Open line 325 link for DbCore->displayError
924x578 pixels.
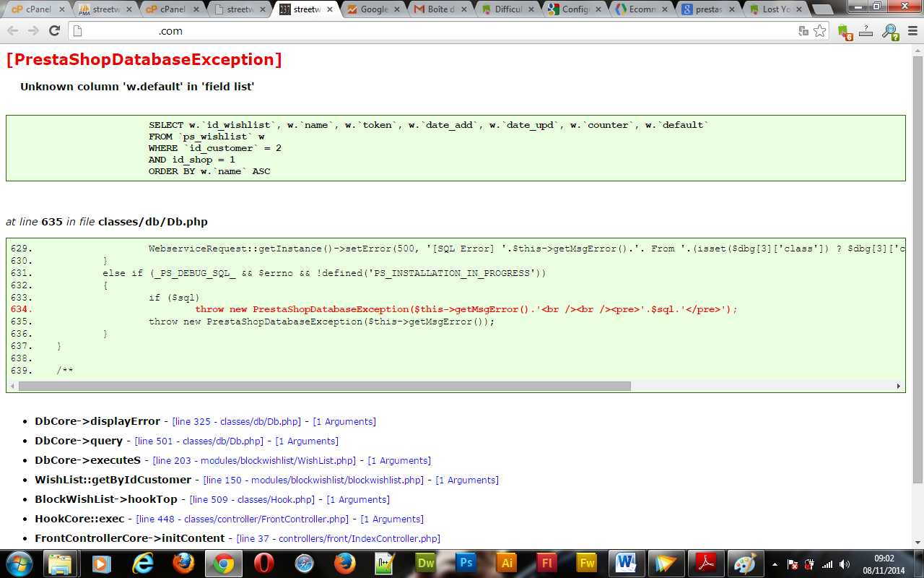pyautogui.click(x=237, y=421)
